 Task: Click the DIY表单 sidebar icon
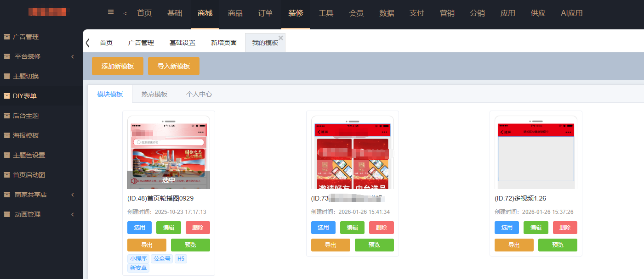coord(7,96)
